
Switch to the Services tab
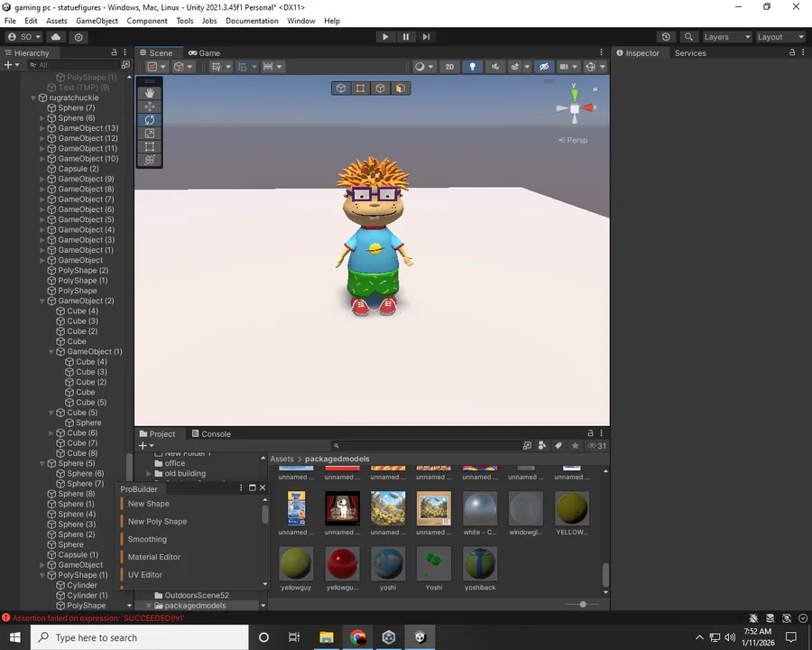[x=690, y=53]
